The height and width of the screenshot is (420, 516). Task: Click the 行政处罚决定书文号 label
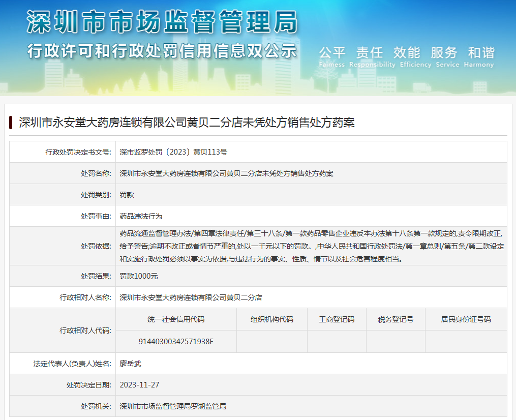(78, 152)
